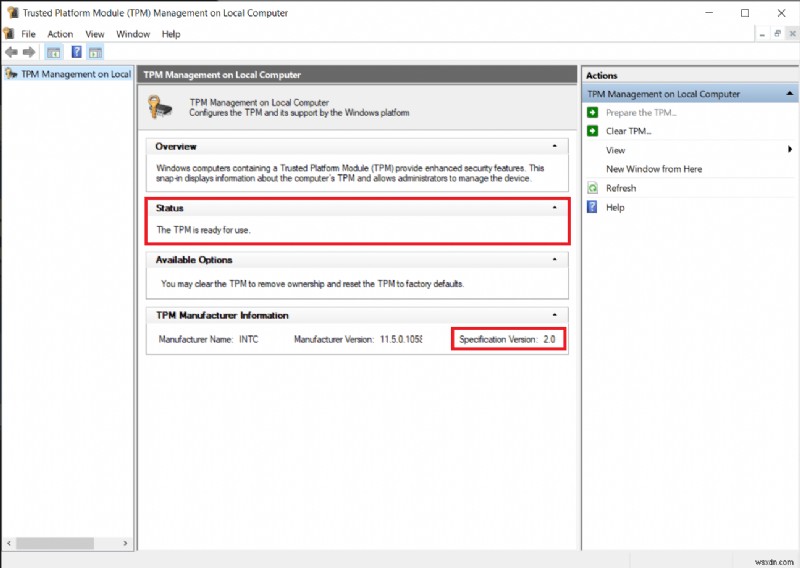Image resolution: width=800 pixels, height=568 pixels.
Task: Click right arrow of tree pane scrollbar
Action: point(126,543)
